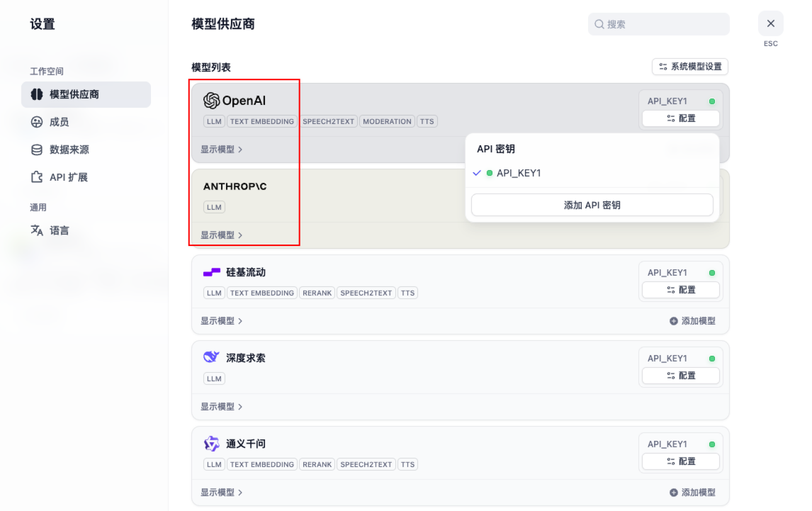This screenshot has width=812, height=511.
Task: Click 配置 for 深度求索
Action: (x=680, y=376)
